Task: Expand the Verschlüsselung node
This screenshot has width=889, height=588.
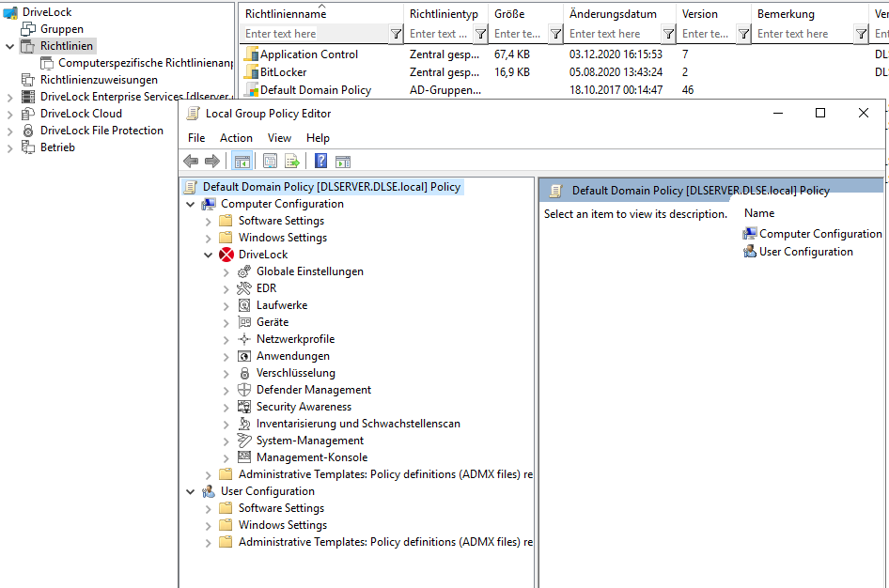Action: pos(226,374)
